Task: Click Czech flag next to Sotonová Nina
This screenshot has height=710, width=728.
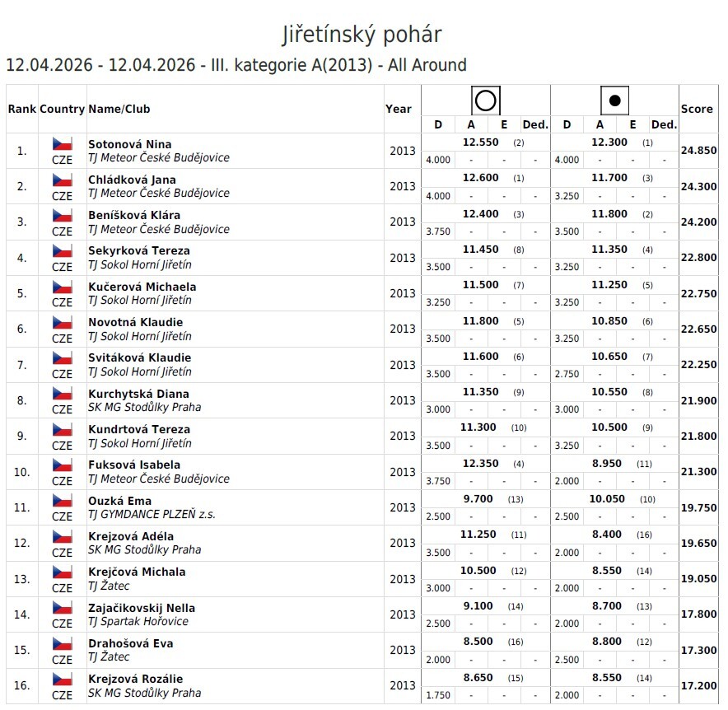Action: click(x=63, y=143)
